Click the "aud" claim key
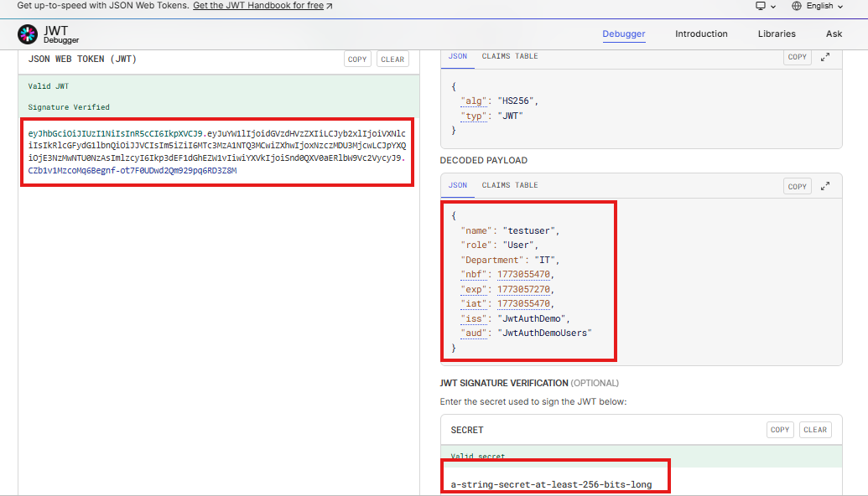The width and height of the screenshot is (868, 496). [474, 333]
